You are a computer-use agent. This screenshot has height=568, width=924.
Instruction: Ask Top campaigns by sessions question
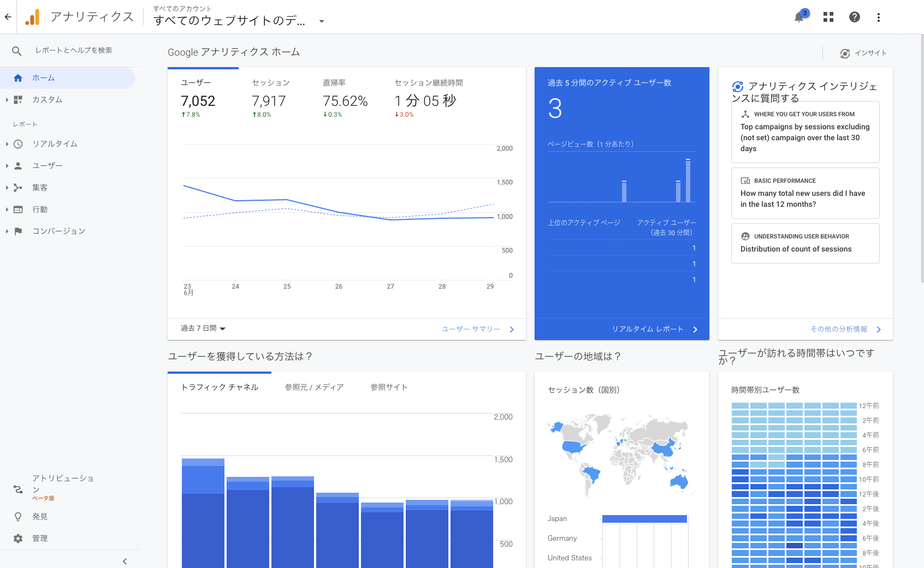[x=805, y=132]
